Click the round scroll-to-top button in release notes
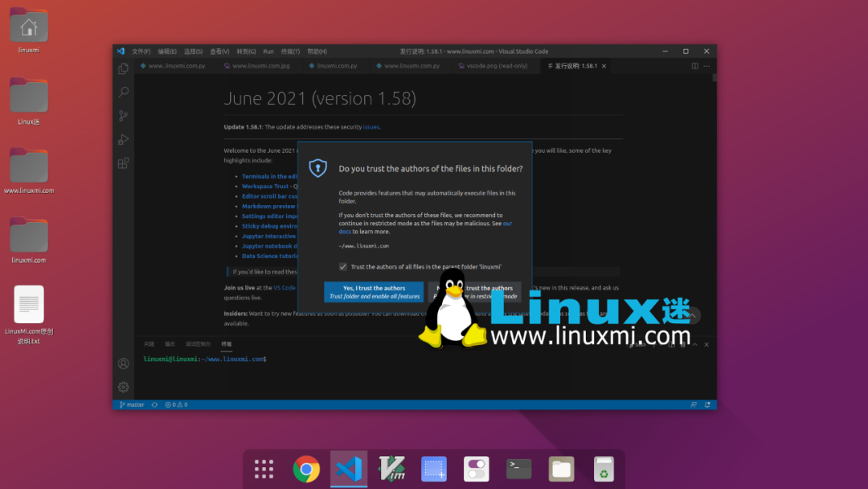The width and height of the screenshot is (868, 489). (692, 315)
